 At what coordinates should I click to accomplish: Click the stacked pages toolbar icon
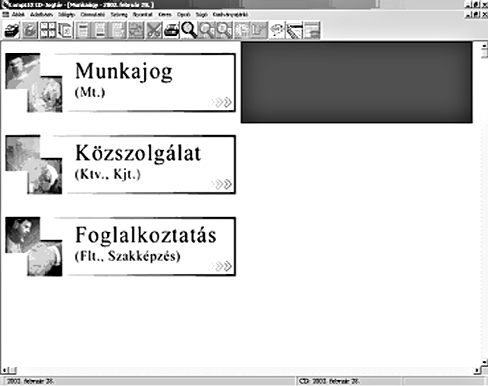(x=65, y=30)
